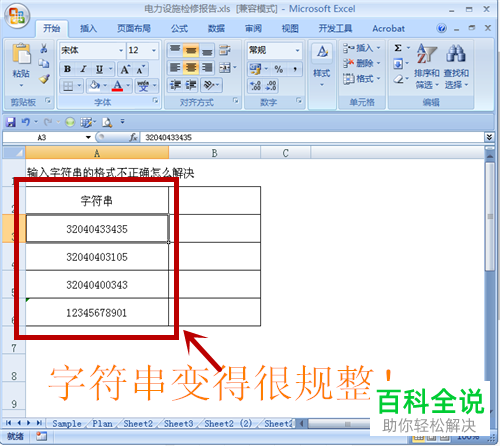The height and width of the screenshot is (446, 500).
Task: Open the font name 宋体 dropdown
Action: point(121,50)
